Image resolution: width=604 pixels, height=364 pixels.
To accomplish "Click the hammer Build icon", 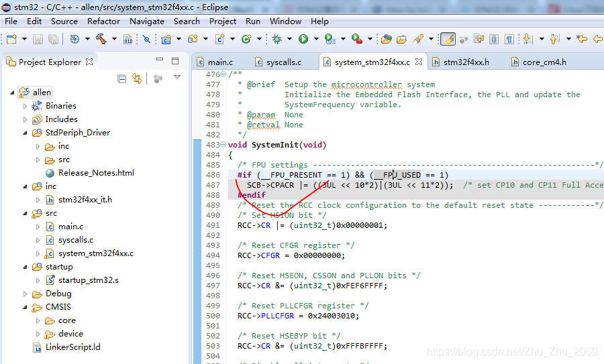I will [101, 39].
